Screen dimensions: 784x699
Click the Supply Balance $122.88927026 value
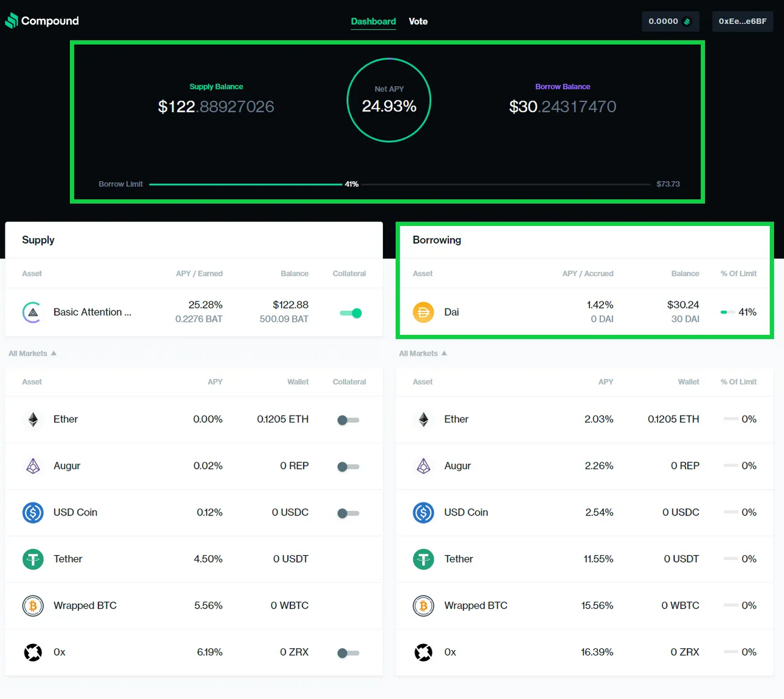[x=216, y=107]
